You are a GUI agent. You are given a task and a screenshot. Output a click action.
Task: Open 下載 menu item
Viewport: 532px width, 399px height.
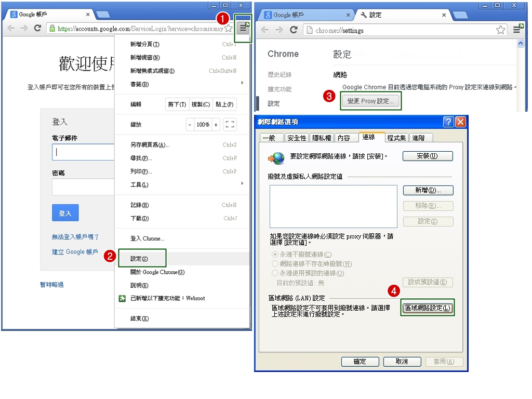pyautogui.click(x=182, y=218)
